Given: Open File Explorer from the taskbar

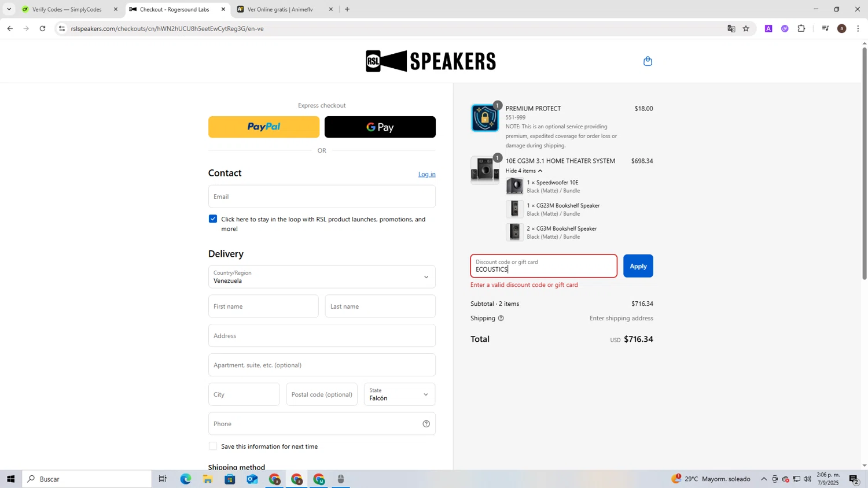Looking at the screenshot, I should tap(208, 479).
